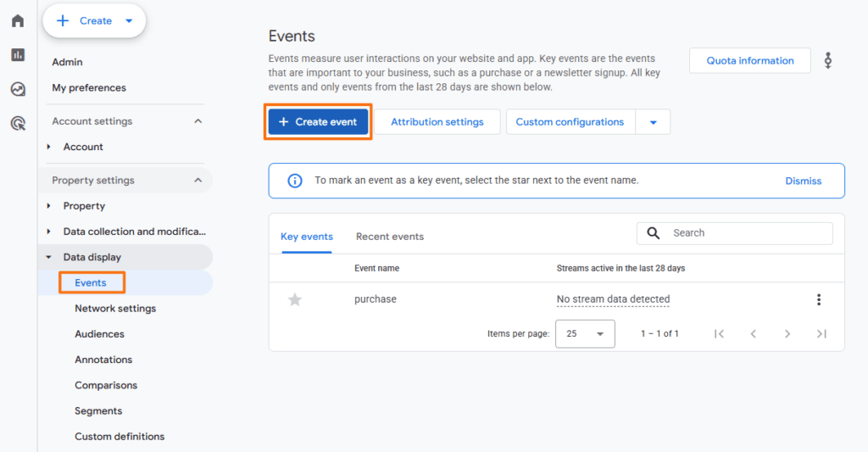Open the Home icon in left rail
Screen dimensions: 868x452
[18, 20]
